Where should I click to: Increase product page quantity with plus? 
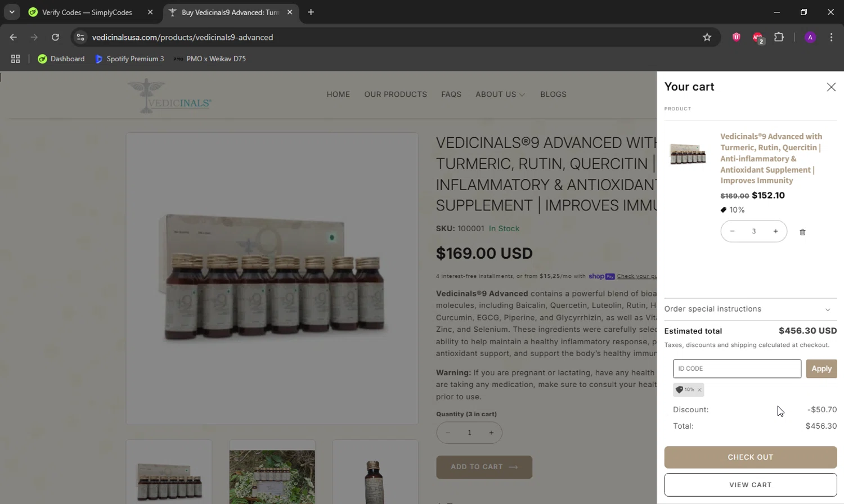[491, 433]
